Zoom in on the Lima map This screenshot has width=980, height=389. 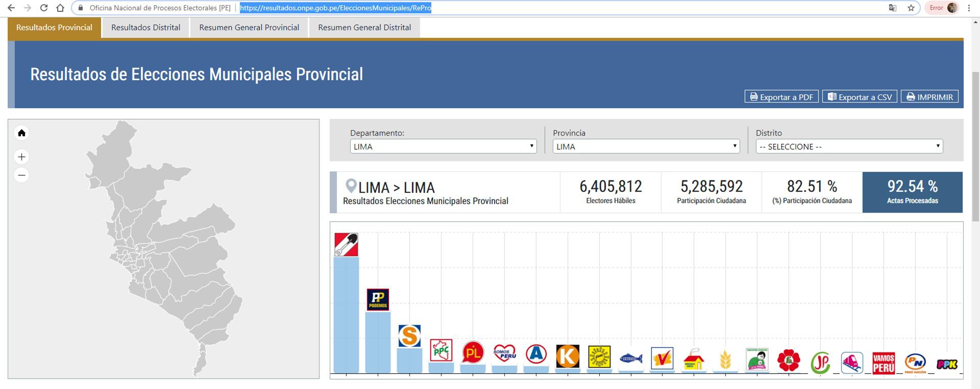21,157
